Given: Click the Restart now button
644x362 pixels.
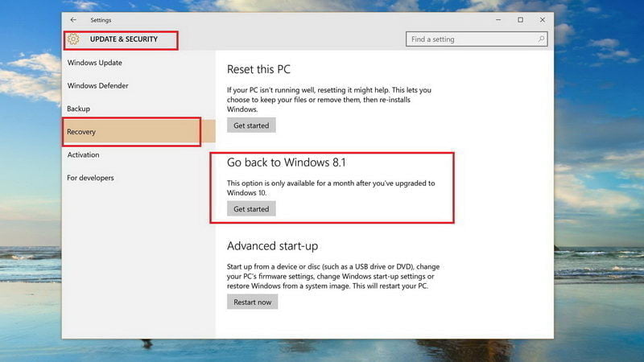Looking at the screenshot, I should [x=252, y=302].
